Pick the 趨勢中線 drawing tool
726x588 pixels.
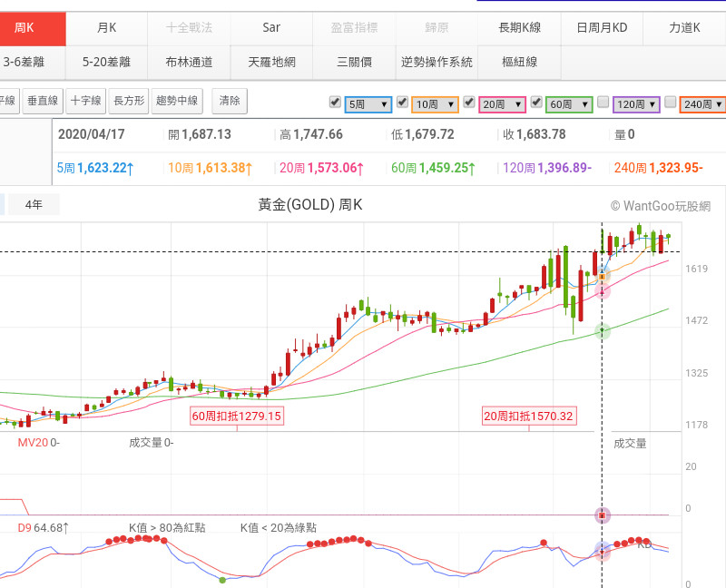[177, 102]
